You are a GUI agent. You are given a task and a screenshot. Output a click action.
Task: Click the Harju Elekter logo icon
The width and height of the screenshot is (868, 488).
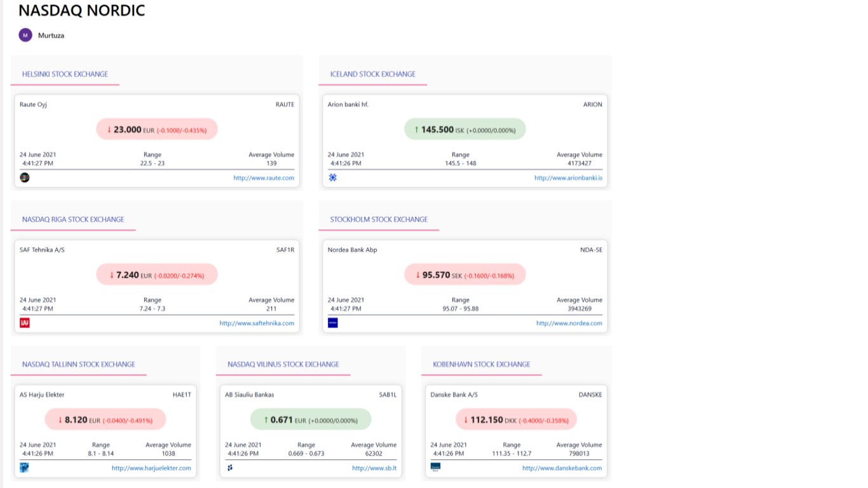point(25,468)
